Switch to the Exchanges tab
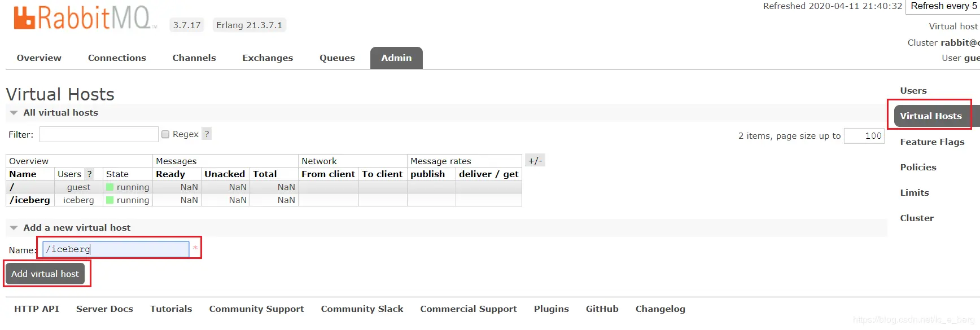 pyautogui.click(x=268, y=58)
